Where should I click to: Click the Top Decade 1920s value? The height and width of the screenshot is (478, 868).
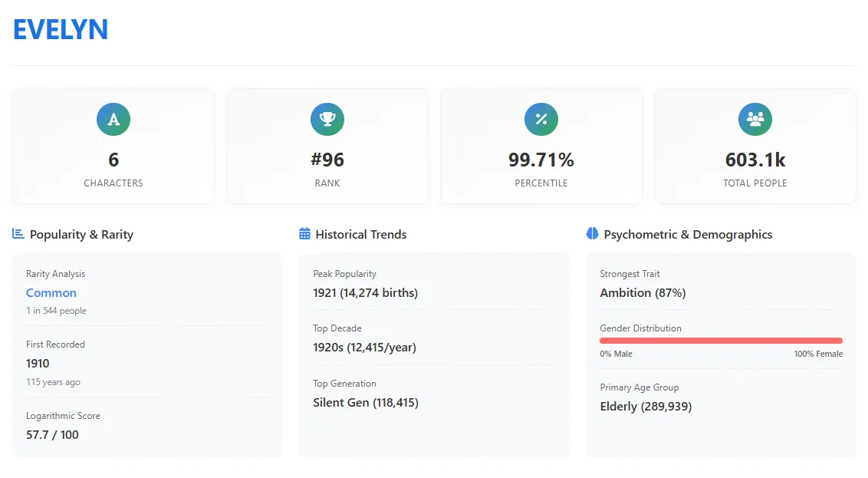[364, 347]
